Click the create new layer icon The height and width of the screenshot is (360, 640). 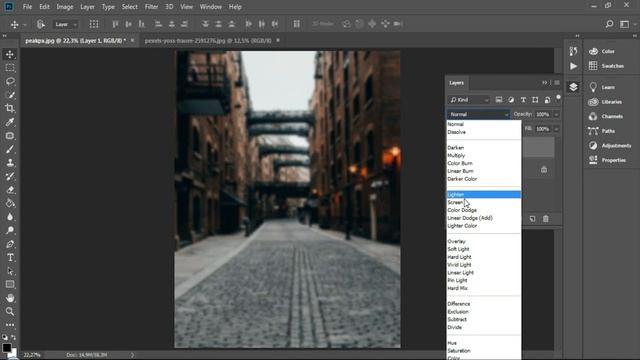tap(533, 219)
